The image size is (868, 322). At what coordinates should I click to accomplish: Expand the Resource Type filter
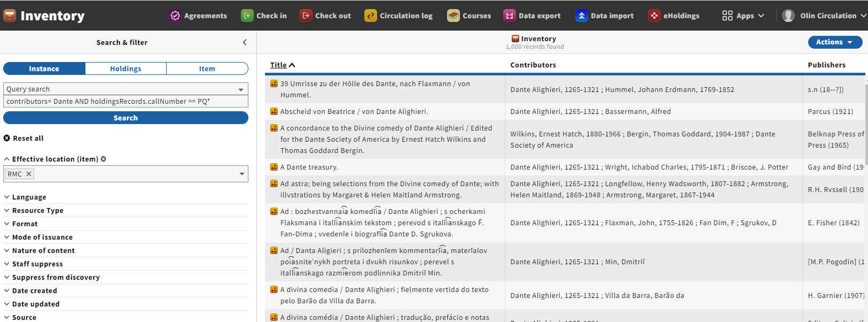coord(34,210)
